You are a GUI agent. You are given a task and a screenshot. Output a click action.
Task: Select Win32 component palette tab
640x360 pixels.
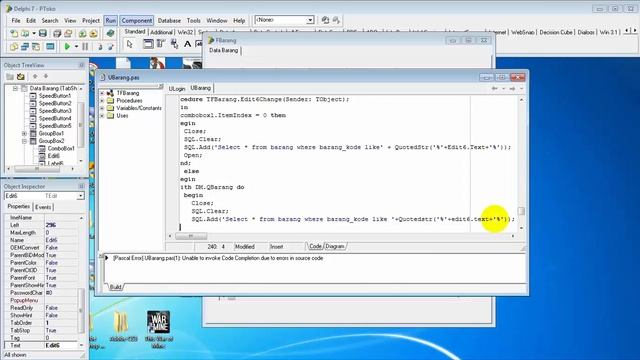[x=185, y=32]
